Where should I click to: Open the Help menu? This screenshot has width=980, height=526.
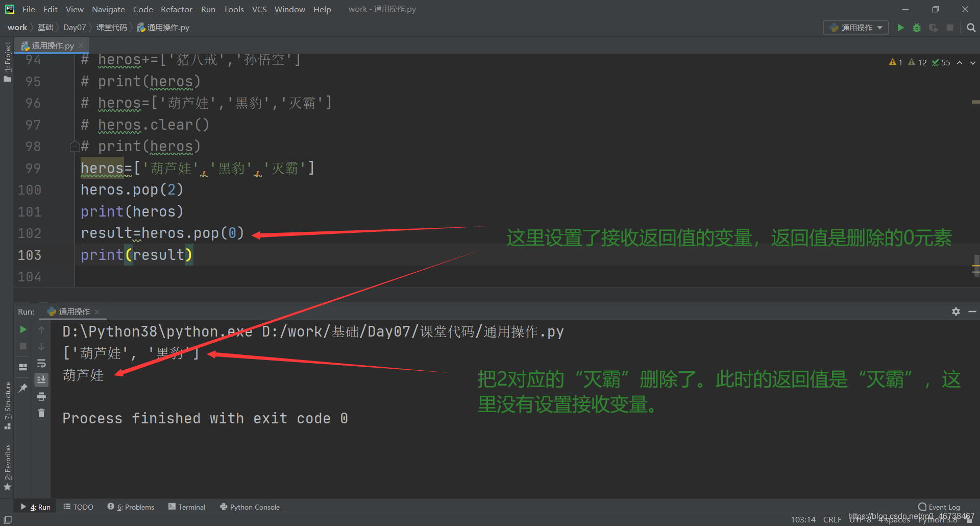322,9
